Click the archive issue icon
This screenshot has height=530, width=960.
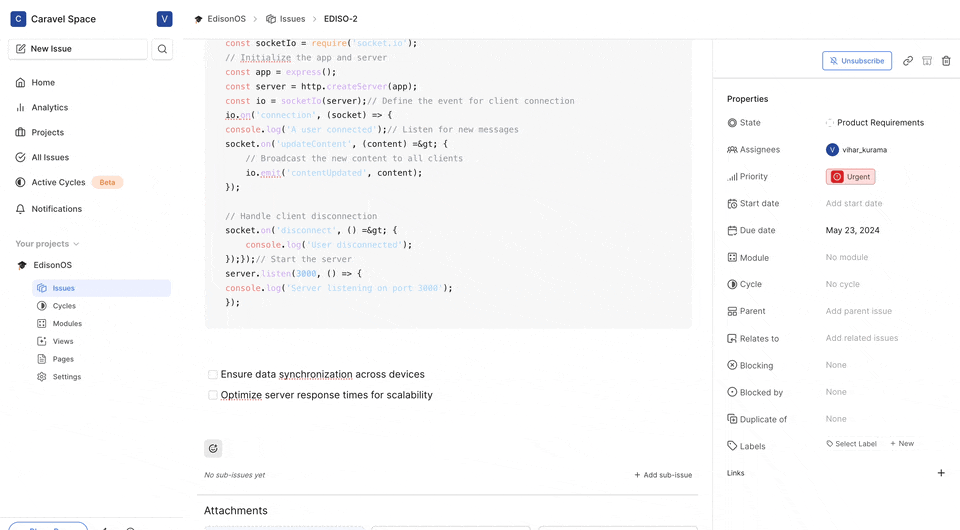point(927,61)
